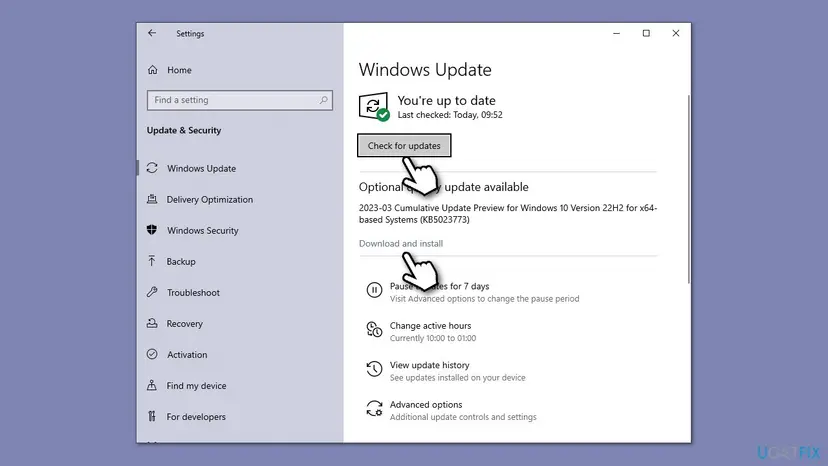828x466 pixels.
Task: Click the up-to-date status icon
Action: point(374,107)
